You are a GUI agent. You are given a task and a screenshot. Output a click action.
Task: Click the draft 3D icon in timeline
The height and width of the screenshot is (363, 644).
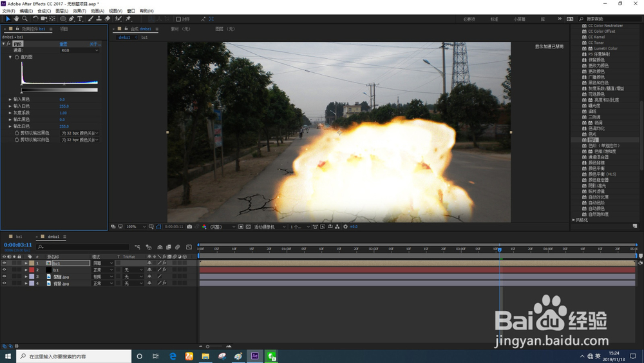[149, 247]
